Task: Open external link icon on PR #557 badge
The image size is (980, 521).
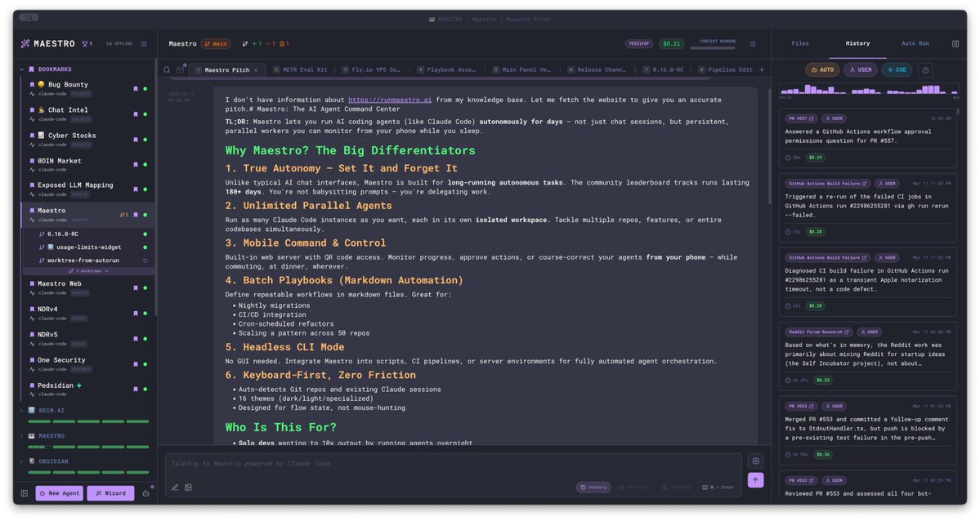Action: click(x=812, y=118)
